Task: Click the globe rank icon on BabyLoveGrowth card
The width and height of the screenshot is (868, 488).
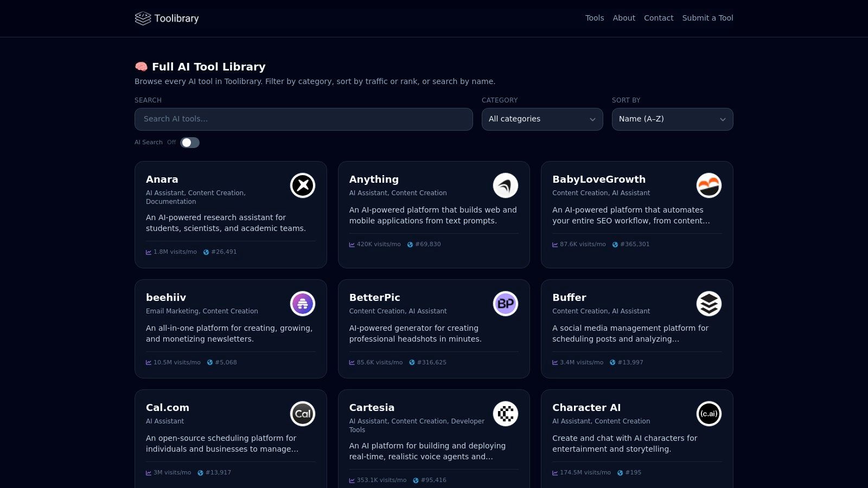Action: click(615, 245)
